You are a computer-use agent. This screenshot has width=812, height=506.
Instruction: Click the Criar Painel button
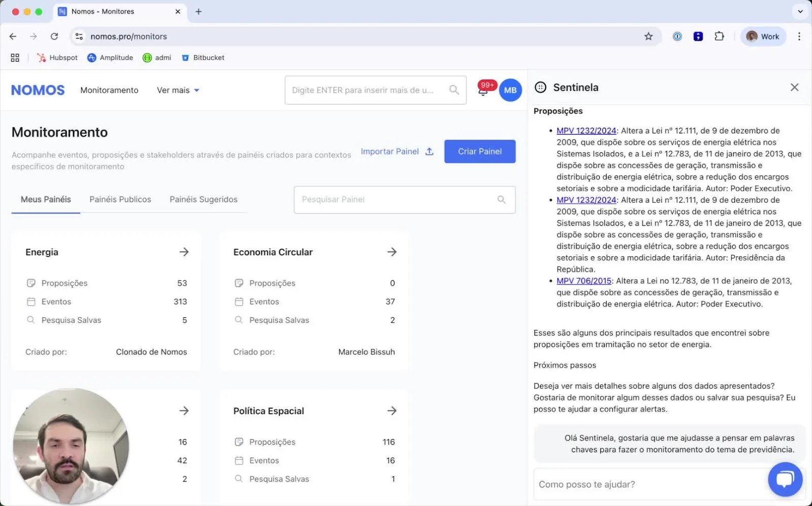coord(480,151)
